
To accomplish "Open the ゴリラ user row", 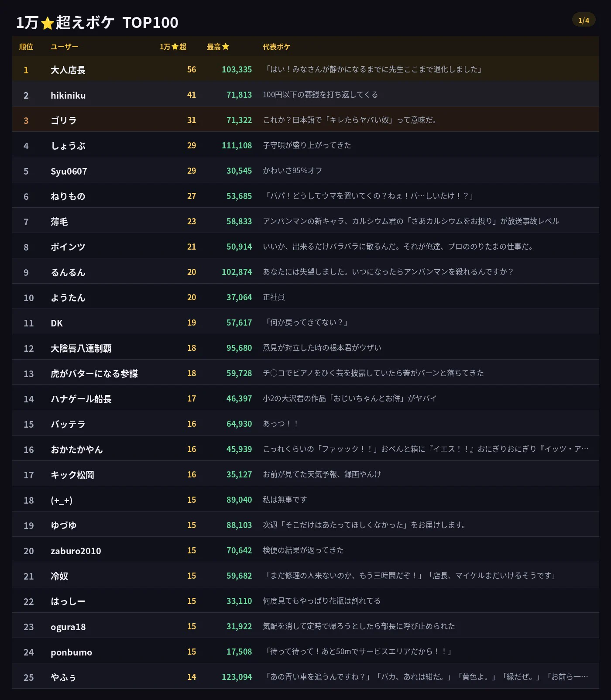I will 305,120.
